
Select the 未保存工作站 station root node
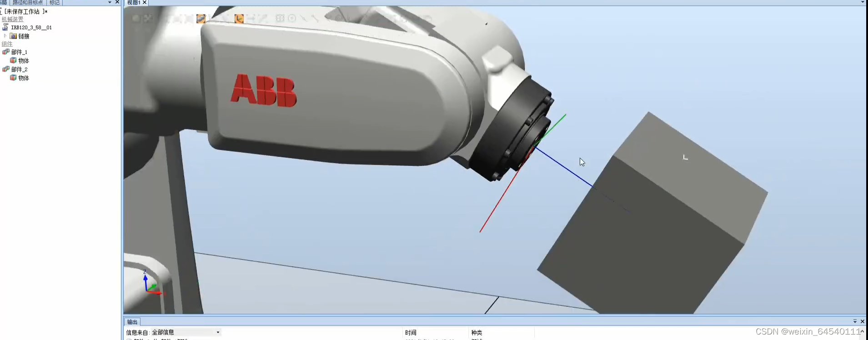pos(26,11)
